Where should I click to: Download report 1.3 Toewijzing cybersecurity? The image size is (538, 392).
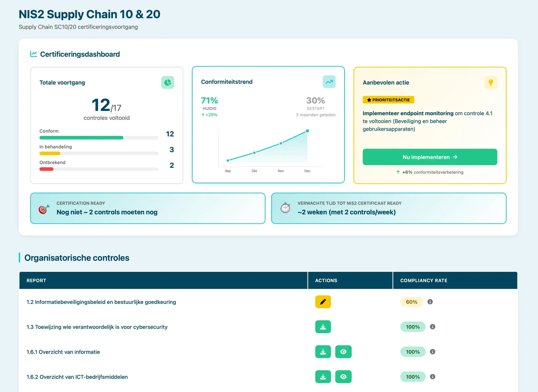click(323, 327)
